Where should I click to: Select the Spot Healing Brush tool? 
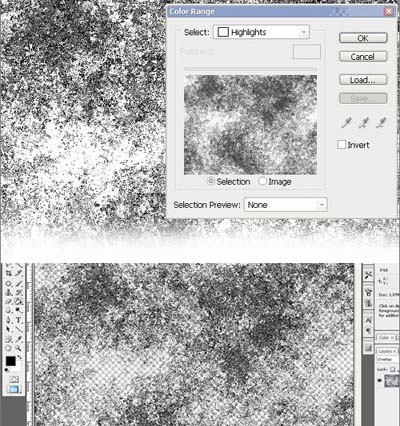point(8,284)
